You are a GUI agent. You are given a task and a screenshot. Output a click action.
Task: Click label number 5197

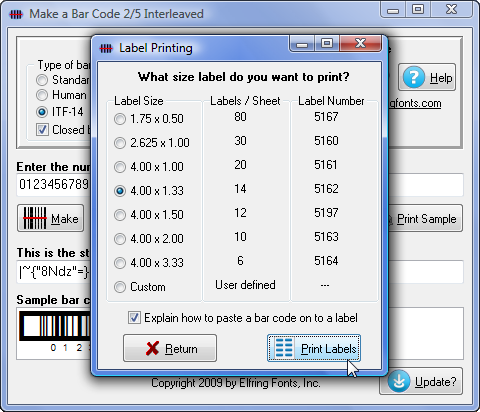coord(326,213)
